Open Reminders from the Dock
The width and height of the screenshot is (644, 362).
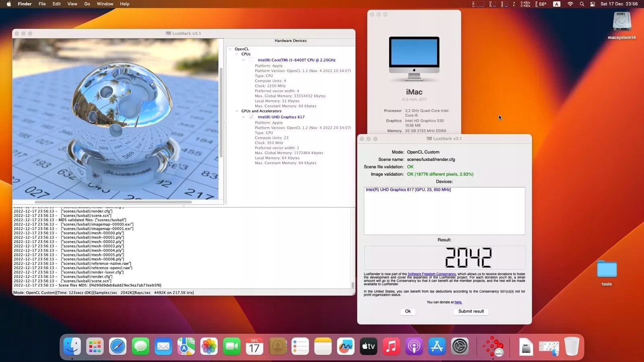[x=300, y=346]
